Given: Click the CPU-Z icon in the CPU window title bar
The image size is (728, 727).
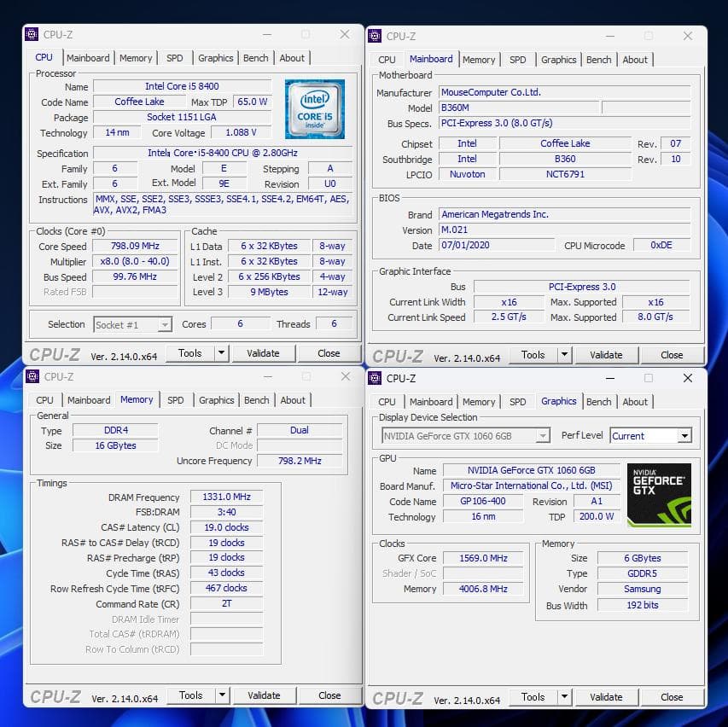Looking at the screenshot, I should click(32, 34).
